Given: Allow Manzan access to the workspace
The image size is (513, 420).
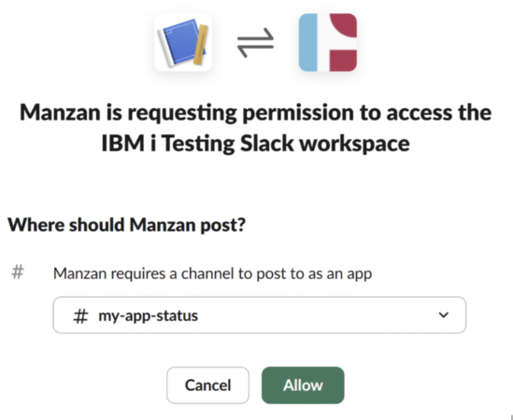Looking at the screenshot, I should [303, 385].
